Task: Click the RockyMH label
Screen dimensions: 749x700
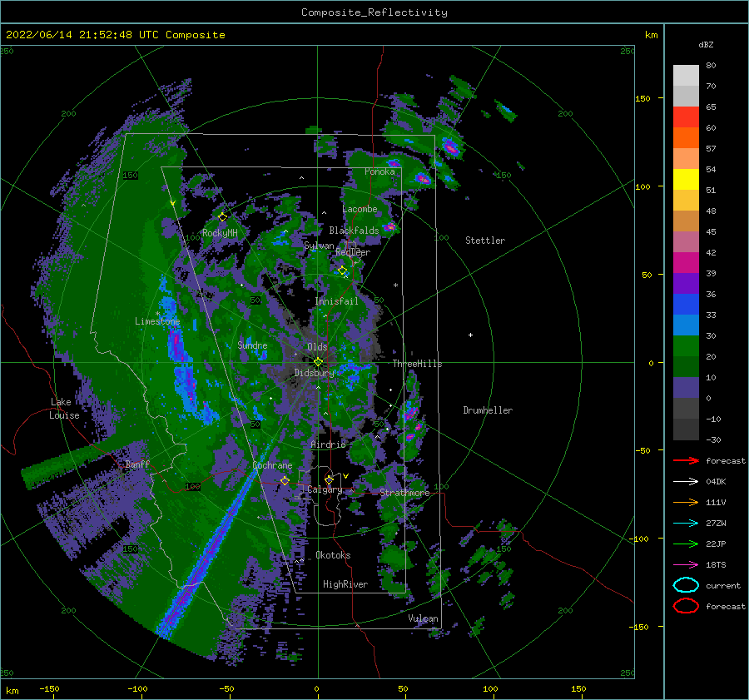Action: pyautogui.click(x=220, y=233)
